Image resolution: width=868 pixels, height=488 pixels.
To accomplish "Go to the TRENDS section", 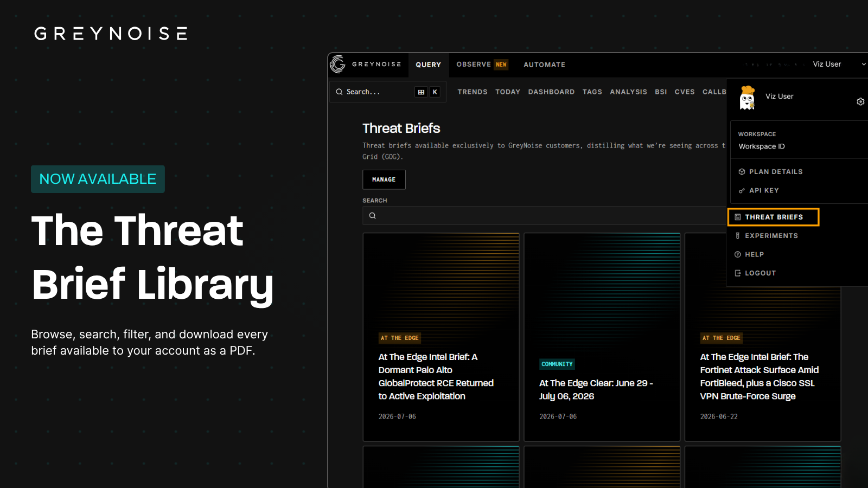I will point(473,92).
